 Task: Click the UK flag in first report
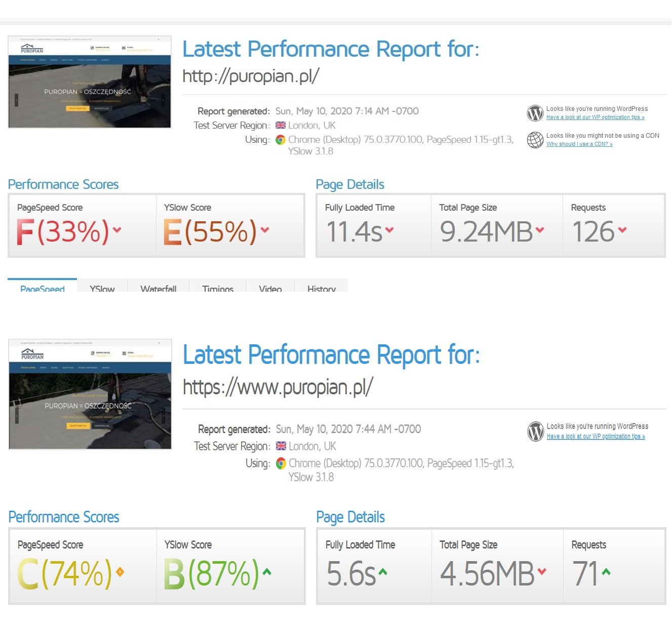pos(281,126)
